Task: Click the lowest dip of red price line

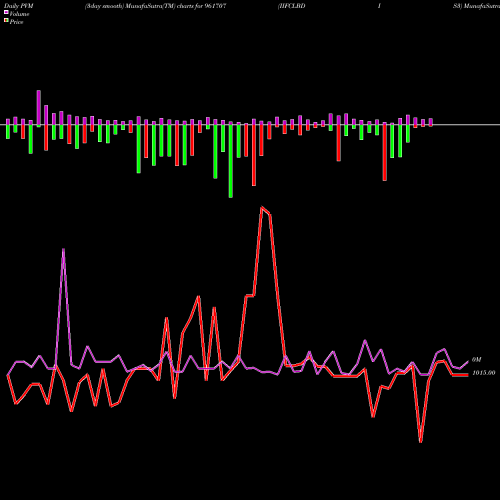Action: (421, 442)
